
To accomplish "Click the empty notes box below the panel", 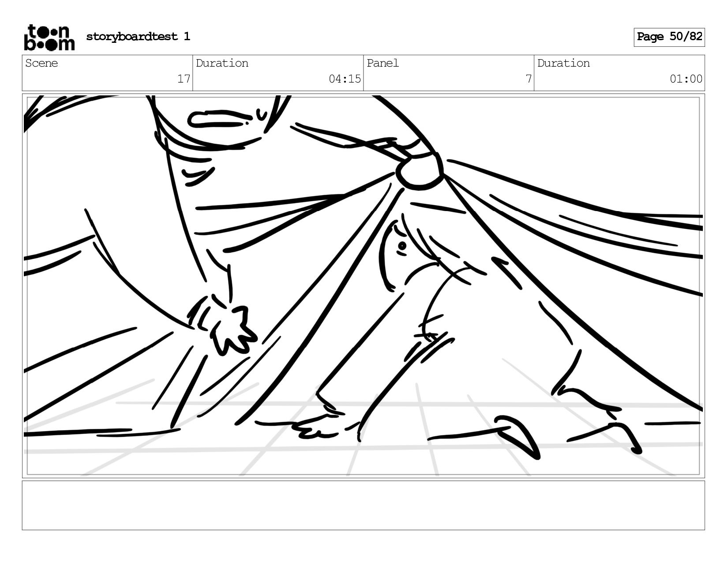I will [x=363, y=505].
